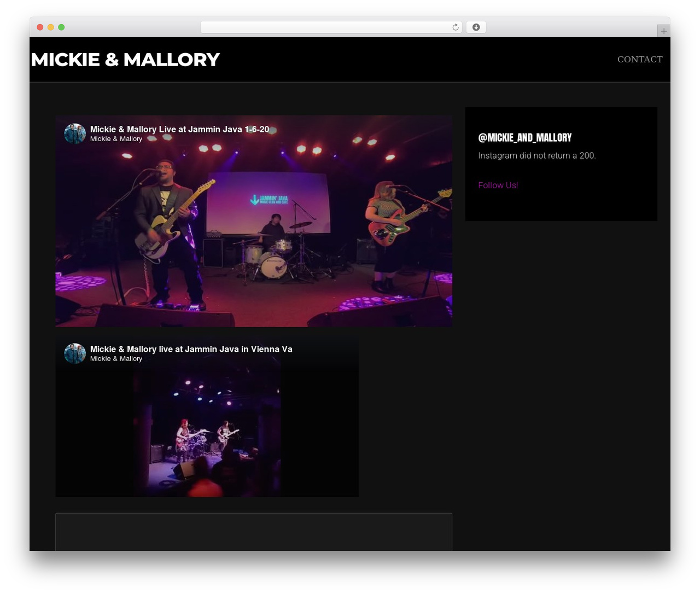Click the browser reload icon
The image size is (700, 593).
tap(456, 27)
